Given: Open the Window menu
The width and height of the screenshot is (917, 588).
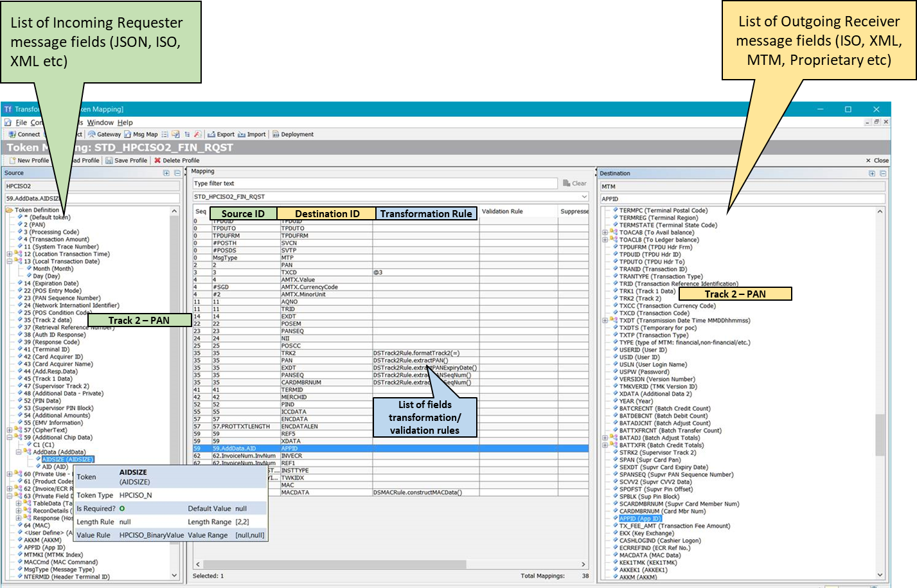Looking at the screenshot, I should coord(100,122).
